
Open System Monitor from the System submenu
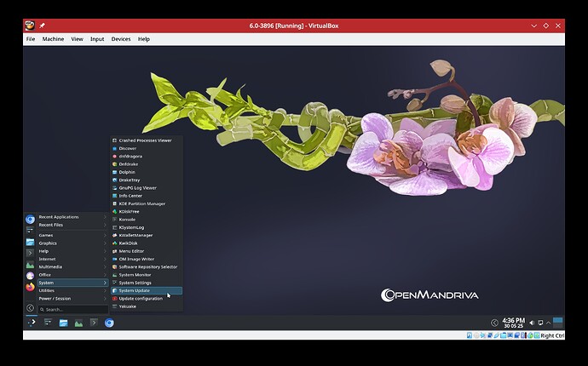click(x=147, y=275)
